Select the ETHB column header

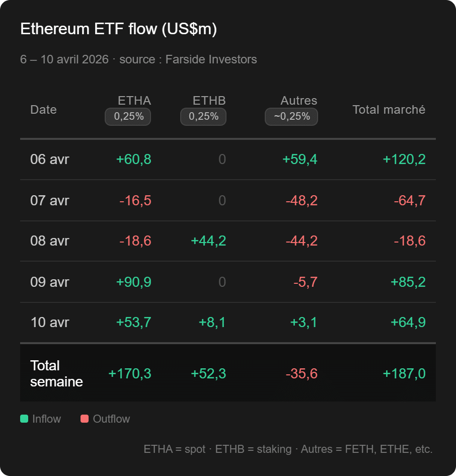point(209,101)
